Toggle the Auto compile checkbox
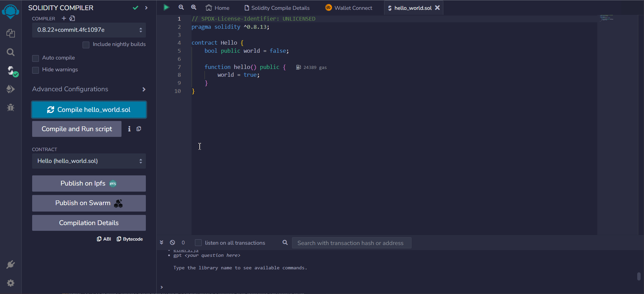The width and height of the screenshot is (644, 294). pyautogui.click(x=36, y=58)
